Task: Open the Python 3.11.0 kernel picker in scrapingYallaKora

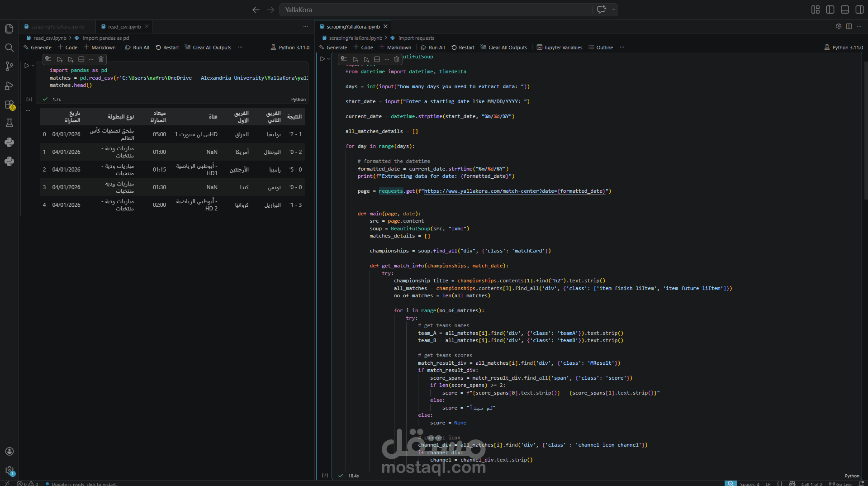Action: pyautogui.click(x=844, y=48)
